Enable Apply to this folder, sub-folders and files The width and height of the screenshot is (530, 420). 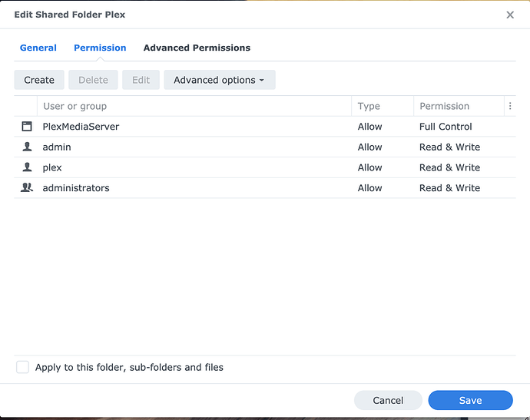pyautogui.click(x=22, y=367)
